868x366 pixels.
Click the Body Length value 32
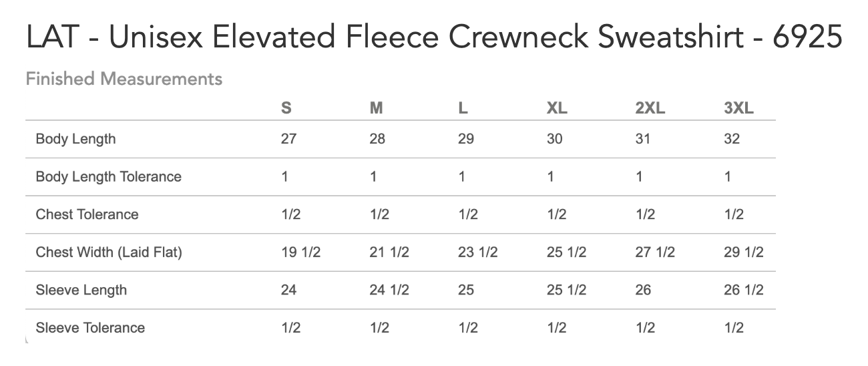[x=732, y=139]
